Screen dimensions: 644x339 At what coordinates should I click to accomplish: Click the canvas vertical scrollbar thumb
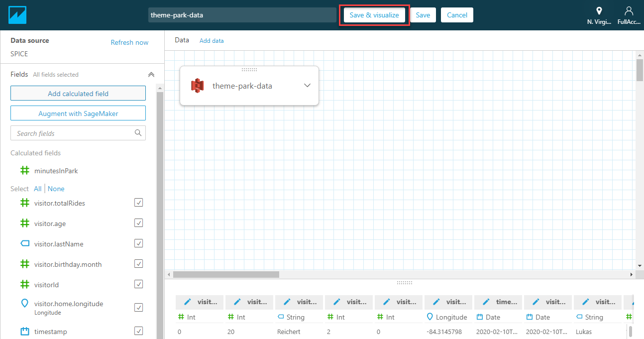coord(640,69)
